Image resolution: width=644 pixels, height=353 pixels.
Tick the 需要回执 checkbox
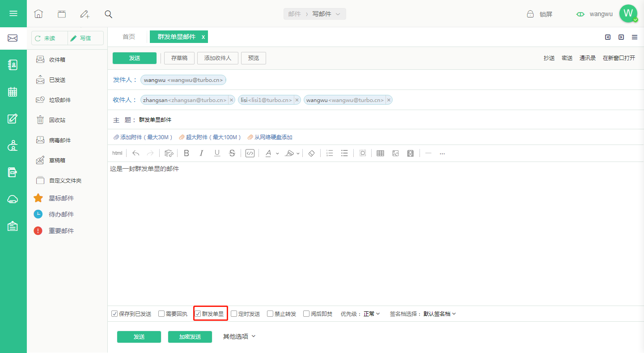pos(161,314)
